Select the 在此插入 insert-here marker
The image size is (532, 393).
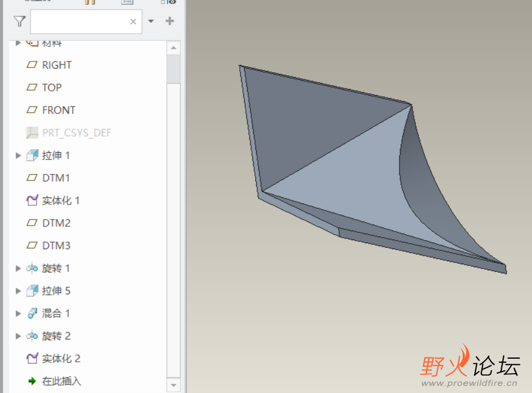[x=61, y=381]
